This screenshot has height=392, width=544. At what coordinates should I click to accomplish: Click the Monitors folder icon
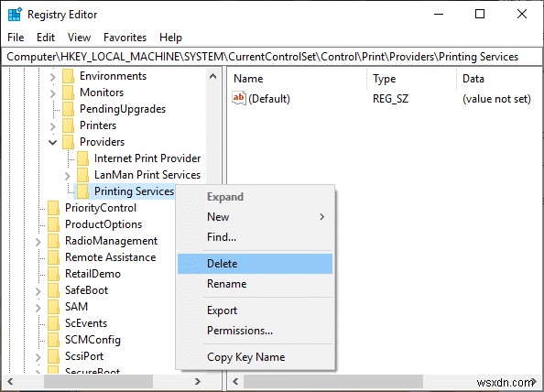coord(68,93)
